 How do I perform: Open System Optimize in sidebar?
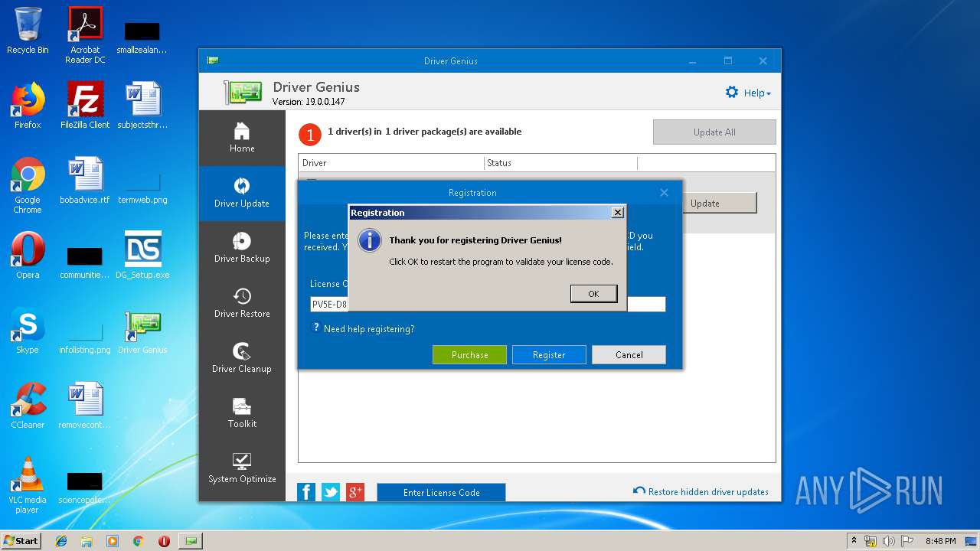coord(242,469)
